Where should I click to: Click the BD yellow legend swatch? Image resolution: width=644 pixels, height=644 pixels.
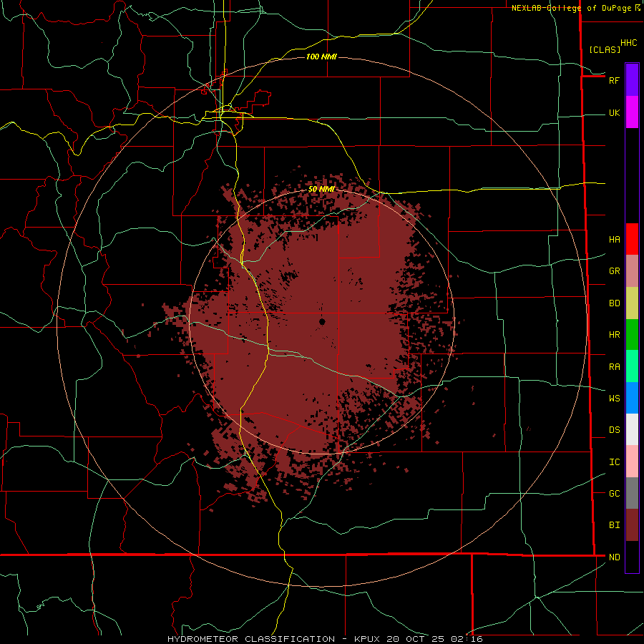point(632,303)
